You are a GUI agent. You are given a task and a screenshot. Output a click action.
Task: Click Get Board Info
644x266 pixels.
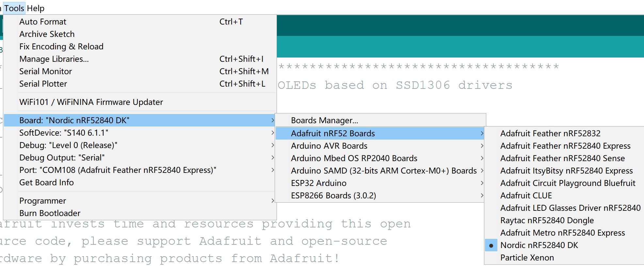point(140,183)
